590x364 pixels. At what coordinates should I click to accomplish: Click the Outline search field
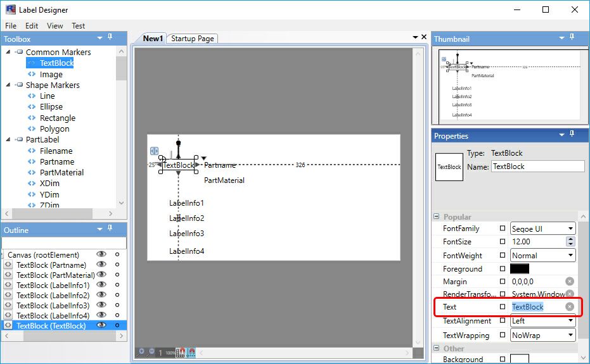pyautogui.click(x=64, y=242)
